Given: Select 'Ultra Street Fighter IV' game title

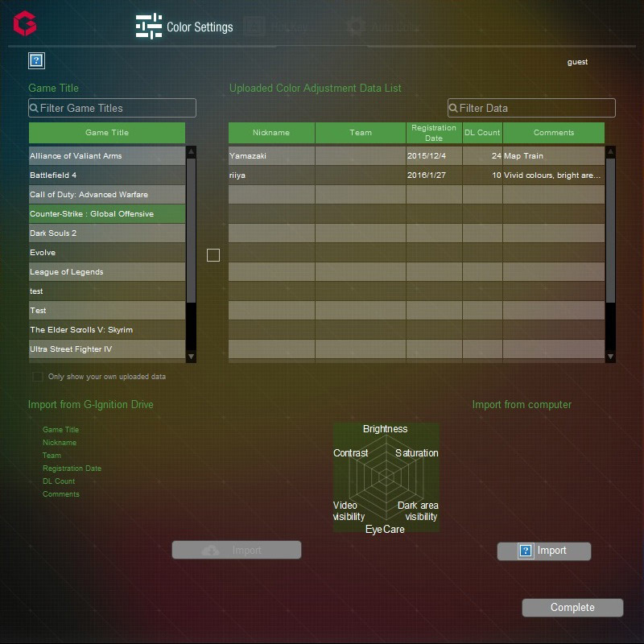Looking at the screenshot, I should 107,349.
